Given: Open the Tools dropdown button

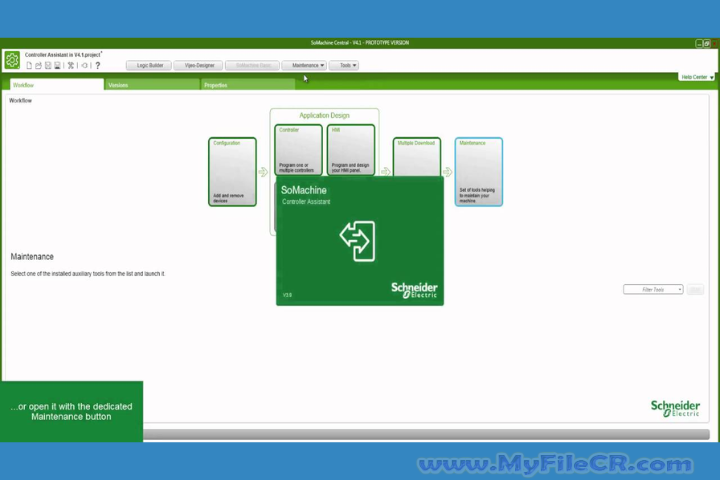Looking at the screenshot, I should [x=344, y=65].
